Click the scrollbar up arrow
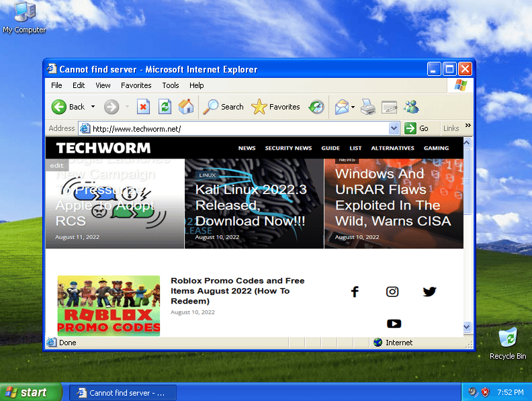The width and height of the screenshot is (532, 401). click(467, 142)
